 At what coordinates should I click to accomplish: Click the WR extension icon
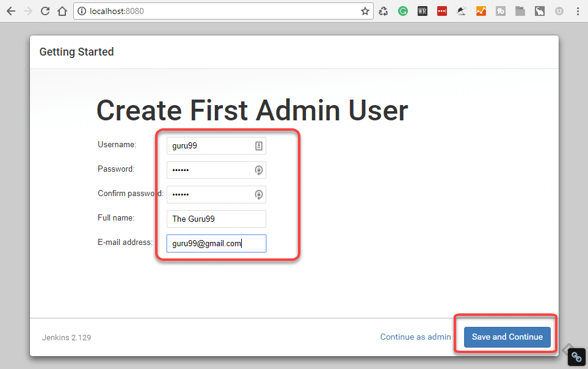point(423,11)
